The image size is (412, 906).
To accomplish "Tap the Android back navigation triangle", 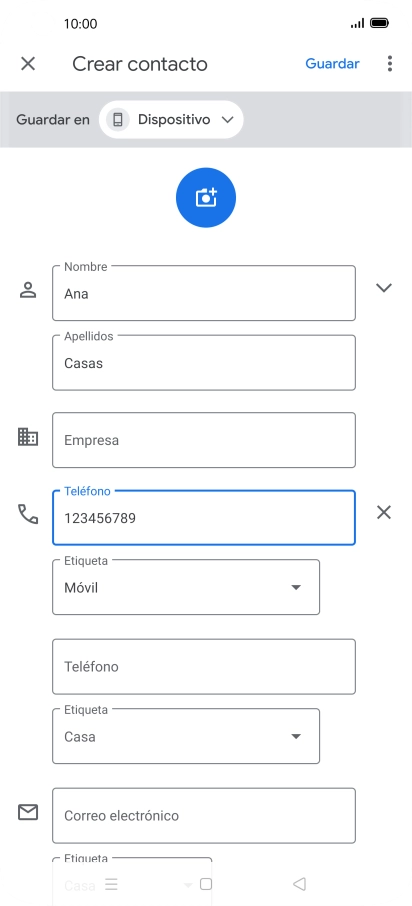I will tap(299, 883).
